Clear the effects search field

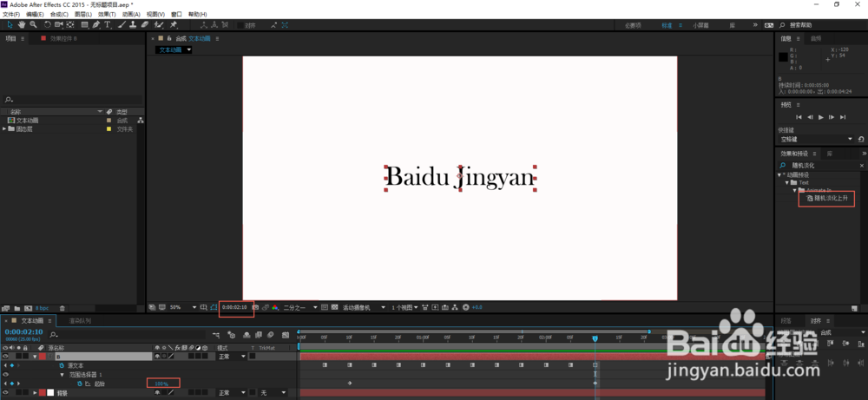tap(861, 166)
